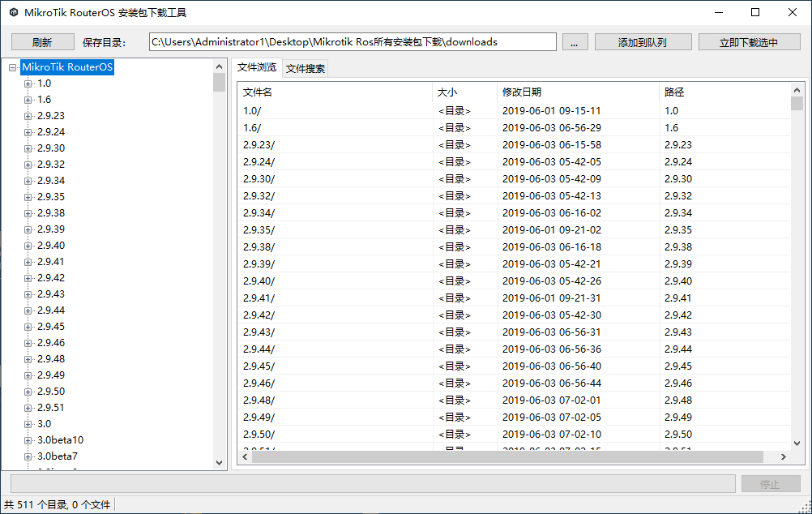Image resolution: width=812 pixels, height=514 pixels.
Task: Sort by the 修改日期 column header
Action: tap(578, 92)
